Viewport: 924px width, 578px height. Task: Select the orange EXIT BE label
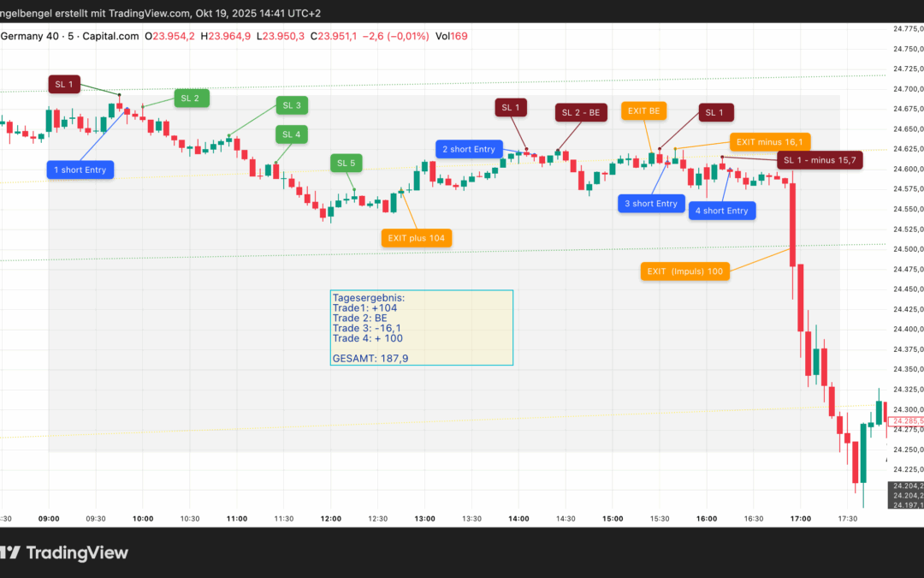(x=643, y=111)
